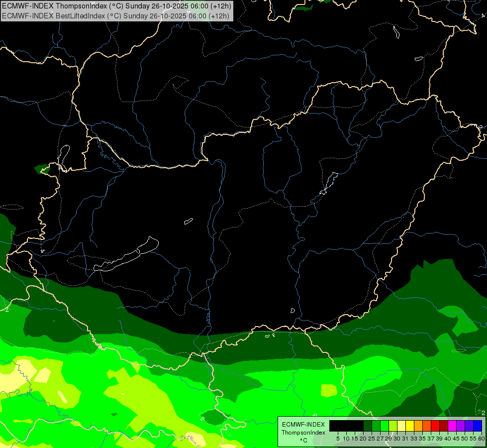The width and height of the screenshot is (487, 448).
Task: Click legend tick value 45
Action: [456, 439]
